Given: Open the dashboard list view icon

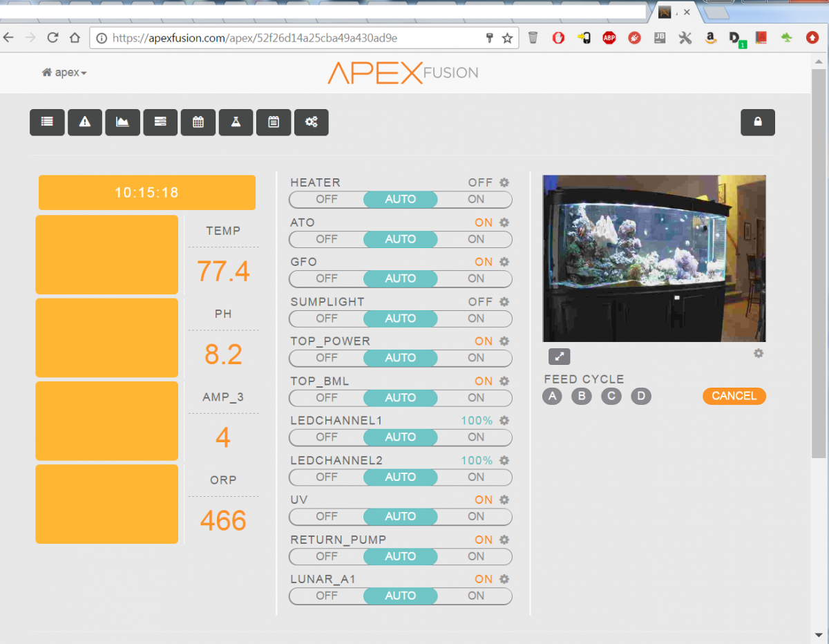Looking at the screenshot, I should coord(47,122).
